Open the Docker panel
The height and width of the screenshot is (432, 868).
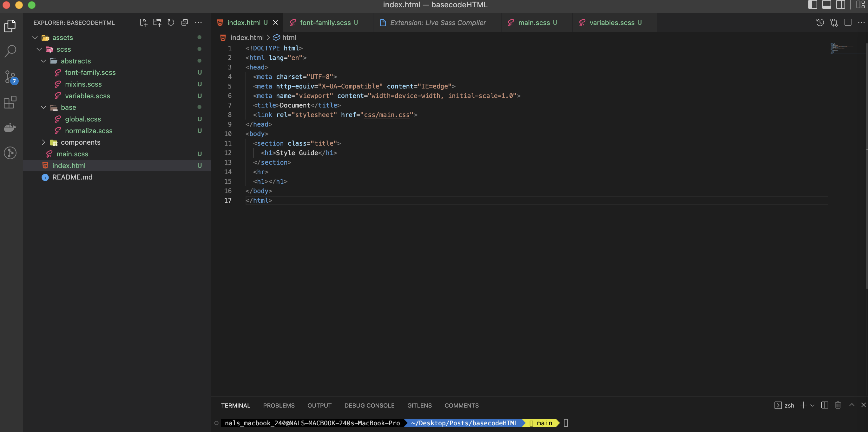click(10, 128)
